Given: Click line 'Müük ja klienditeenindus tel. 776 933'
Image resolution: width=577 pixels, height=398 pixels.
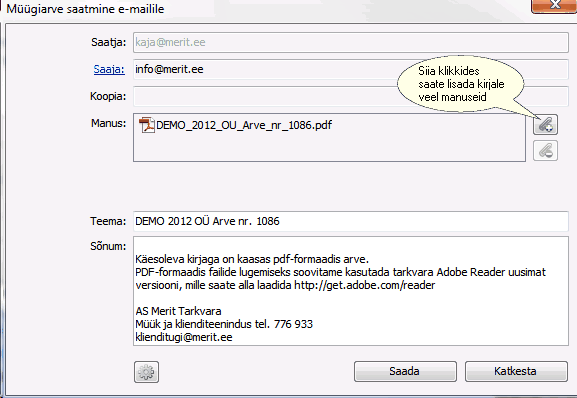Looking at the screenshot, I should coord(224,324).
